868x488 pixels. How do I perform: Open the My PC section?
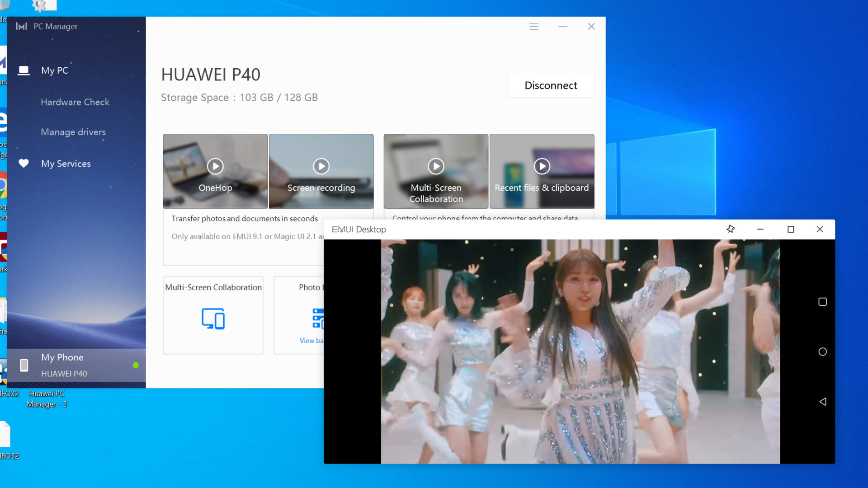coord(54,70)
